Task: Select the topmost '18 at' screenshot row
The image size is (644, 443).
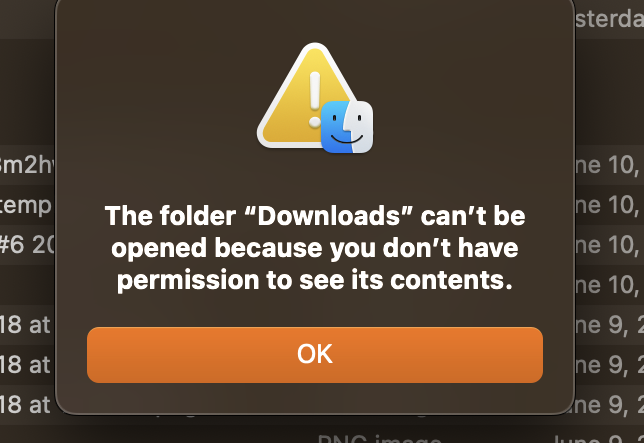Action: click(27, 325)
